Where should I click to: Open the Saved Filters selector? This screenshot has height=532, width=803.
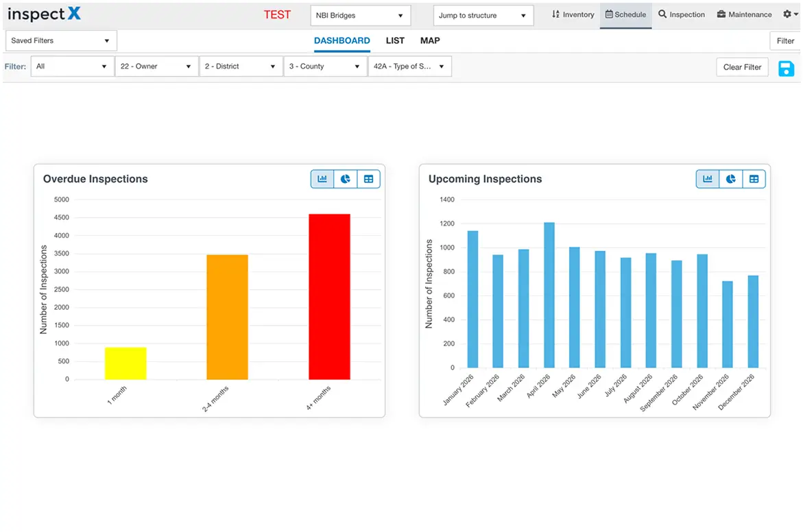pyautogui.click(x=60, y=40)
